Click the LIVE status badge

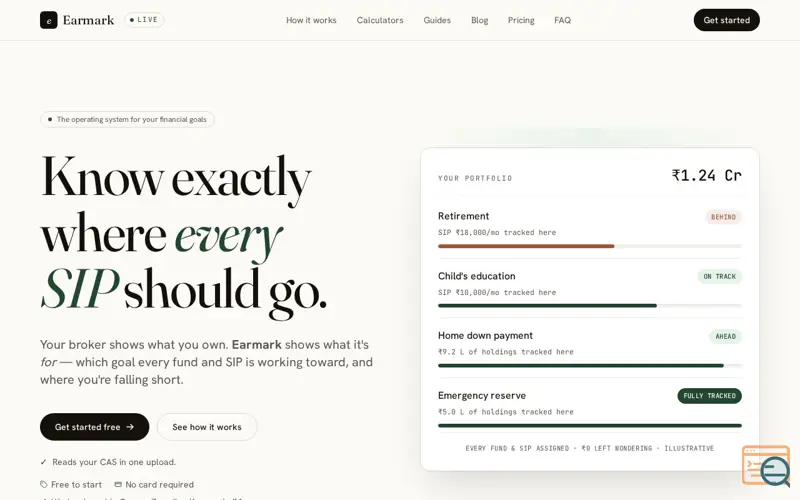click(144, 20)
